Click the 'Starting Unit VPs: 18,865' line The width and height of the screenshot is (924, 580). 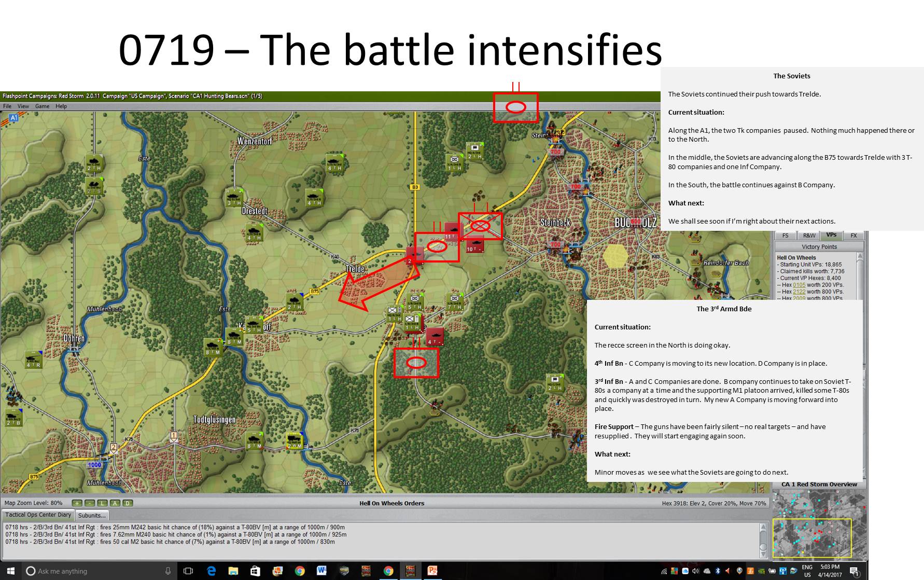809,265
